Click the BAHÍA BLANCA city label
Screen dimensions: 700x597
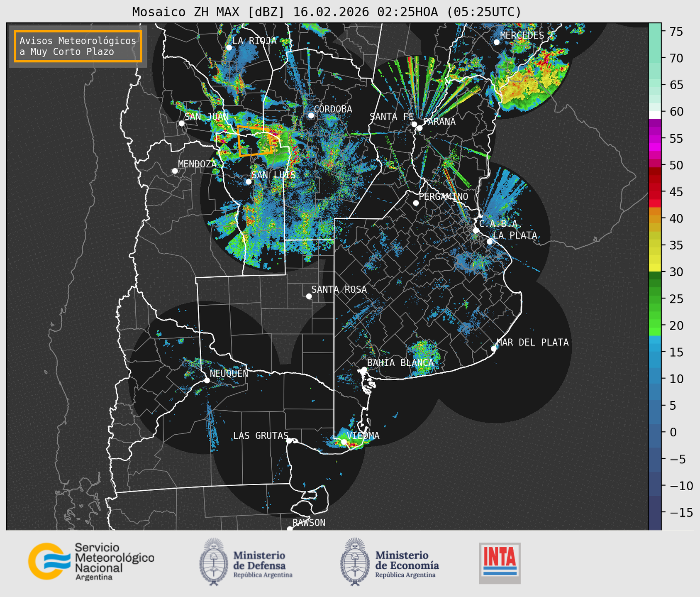point(400,362)
